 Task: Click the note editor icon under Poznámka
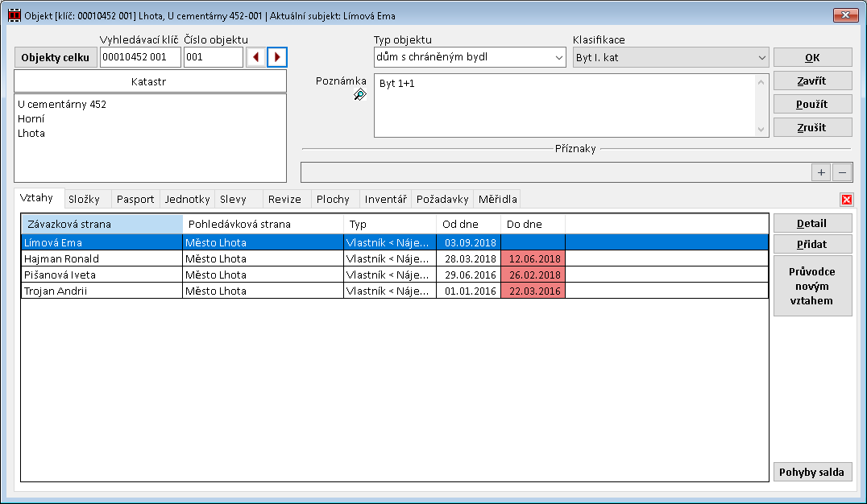pyautogui.click(x=359, y=95)
